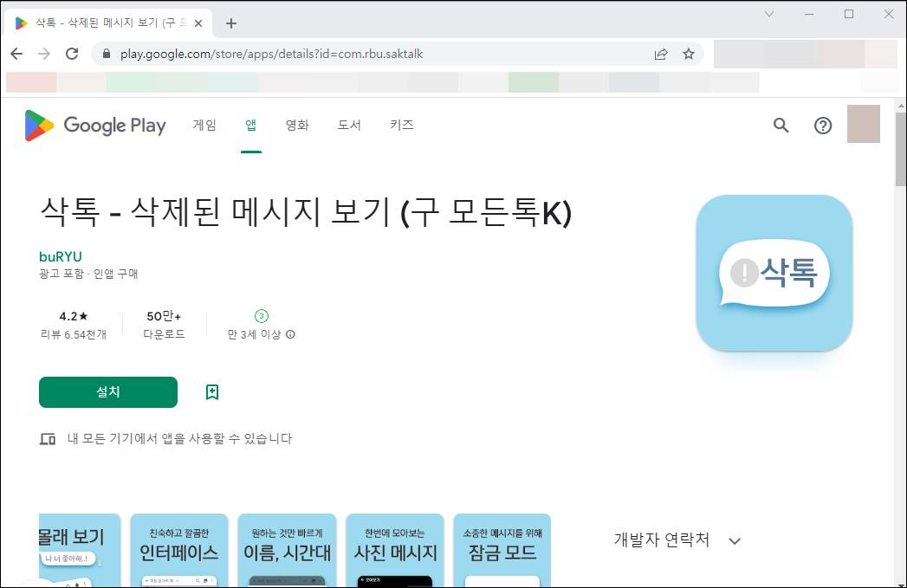The height and width of the screenshot is (588, 907).
Task: Reload the page with refresh icon
Action: [x=72, y=54]
